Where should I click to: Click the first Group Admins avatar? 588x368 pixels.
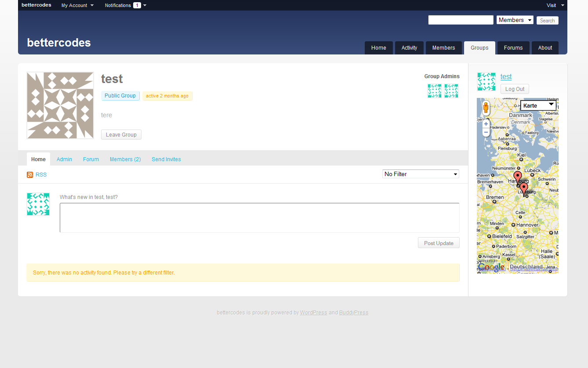(x=435, y=91)
